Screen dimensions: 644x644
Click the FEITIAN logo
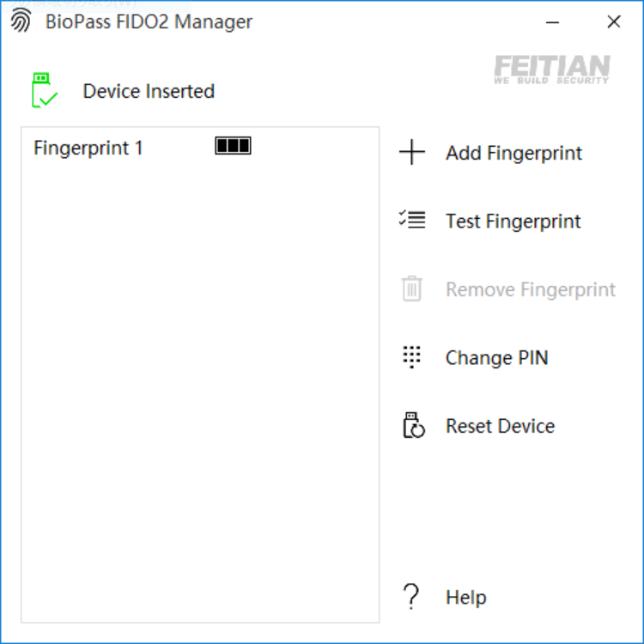[552, 70]
